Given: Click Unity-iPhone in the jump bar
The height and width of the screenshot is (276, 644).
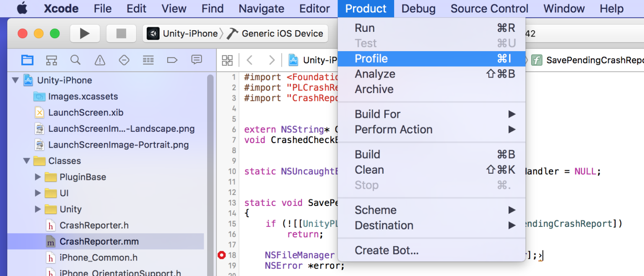Looking at the screenshot, I should point(313,60).
